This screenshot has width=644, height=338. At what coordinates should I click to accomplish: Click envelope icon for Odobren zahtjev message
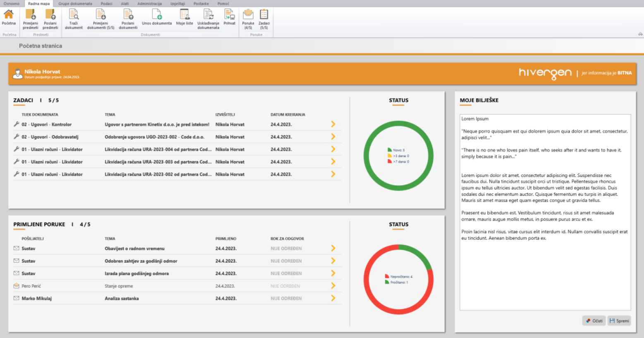pos(17,261)
